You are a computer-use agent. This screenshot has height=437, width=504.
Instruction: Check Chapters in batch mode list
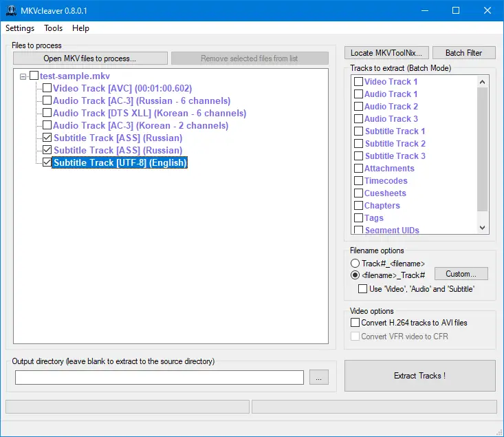click(x=358, y=205)
